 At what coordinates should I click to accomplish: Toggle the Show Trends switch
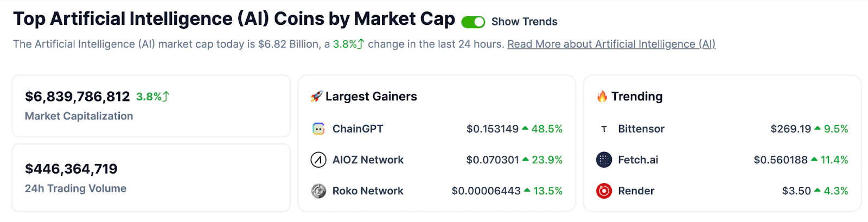473,22
